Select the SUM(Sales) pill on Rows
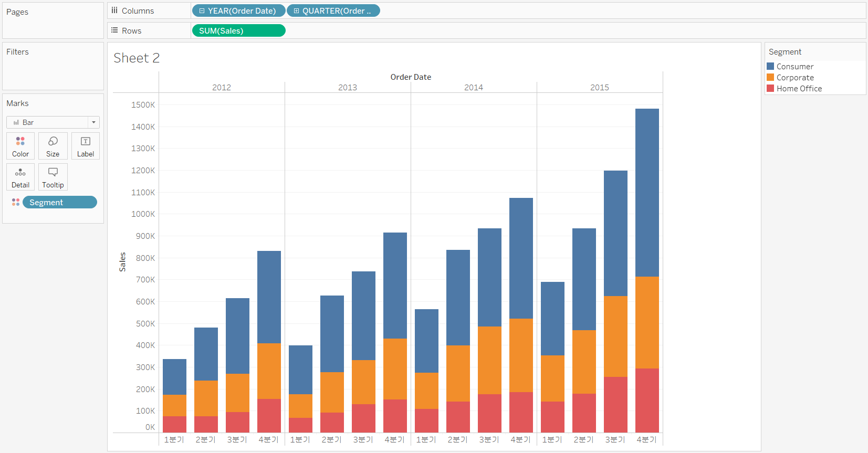 [x=239, y=30]
